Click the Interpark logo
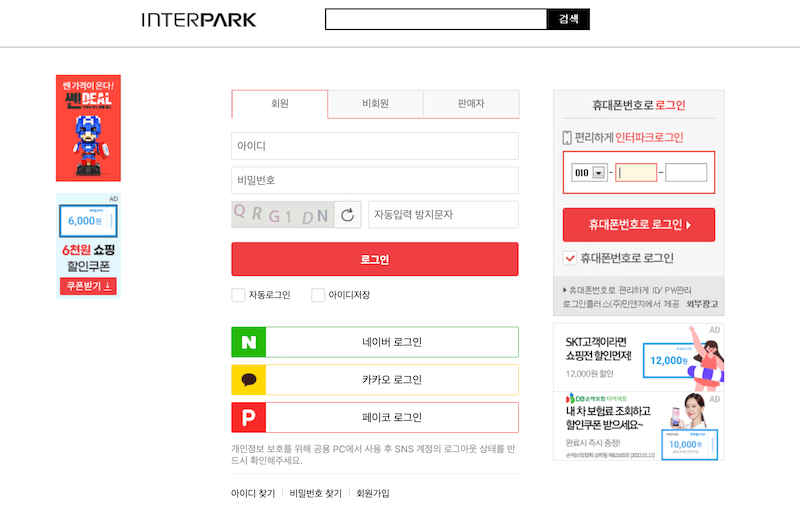The width and height of the screenshot is (800, 510). coord(199,20)
